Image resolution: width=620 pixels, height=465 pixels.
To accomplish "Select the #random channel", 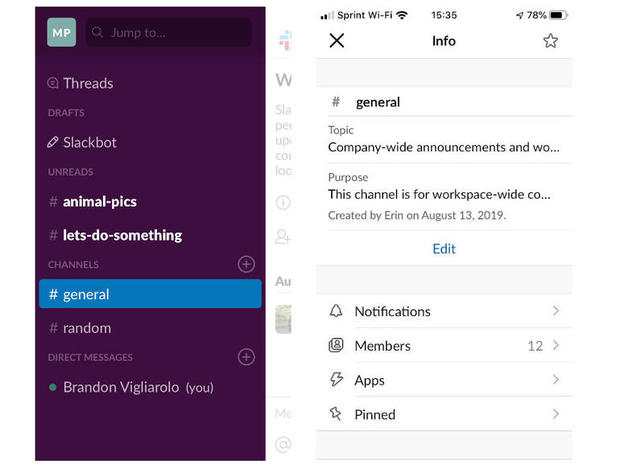I will [86, 328].
